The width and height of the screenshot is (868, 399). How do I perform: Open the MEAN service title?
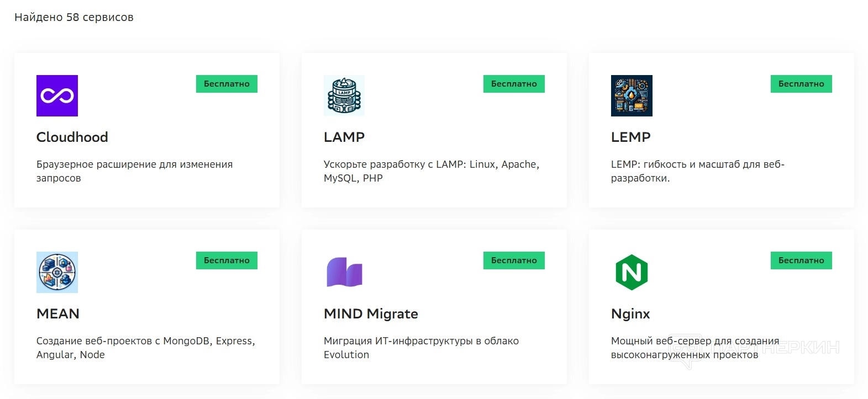(x=58, y=313)
